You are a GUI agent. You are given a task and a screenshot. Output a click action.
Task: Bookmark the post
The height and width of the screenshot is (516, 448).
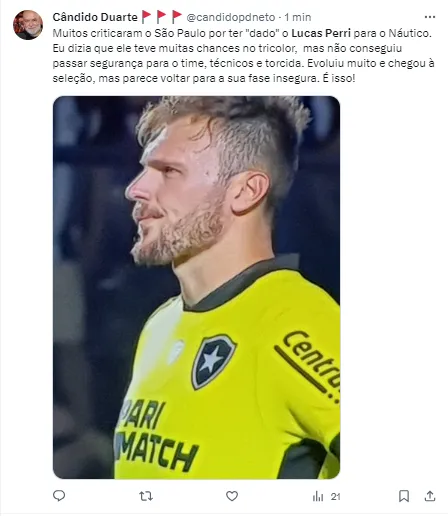(404, 496)
